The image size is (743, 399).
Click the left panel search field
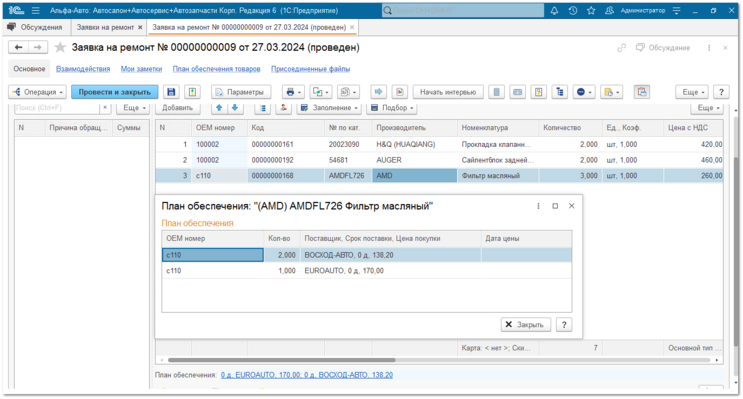pos(57,108)
